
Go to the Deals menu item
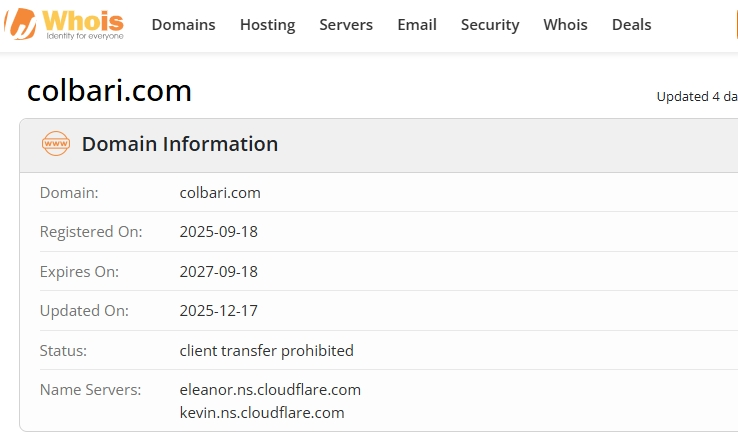pos(631,24)
